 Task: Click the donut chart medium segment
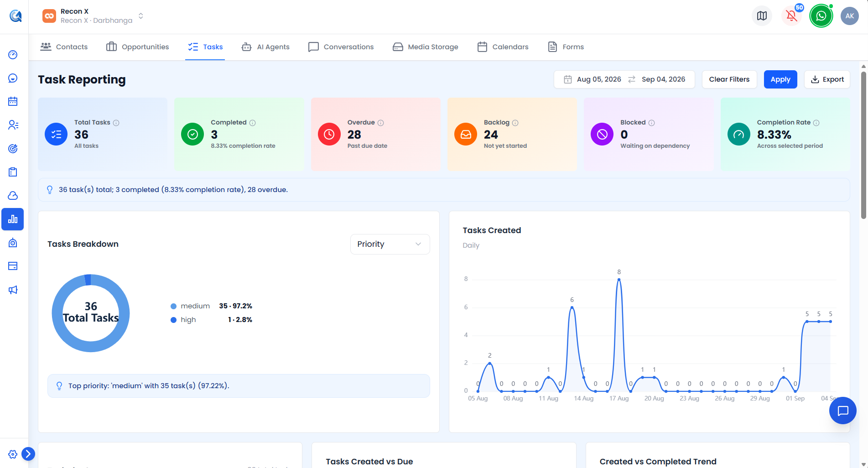coord(91,346)
